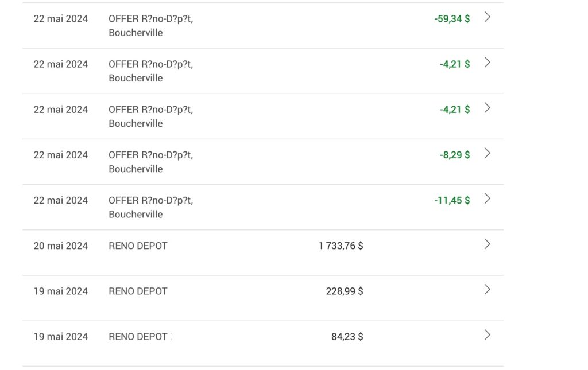Expand the -59,34 $ transaction chevron
Viewport: 588px width, 370px height.
coord(487,17)
